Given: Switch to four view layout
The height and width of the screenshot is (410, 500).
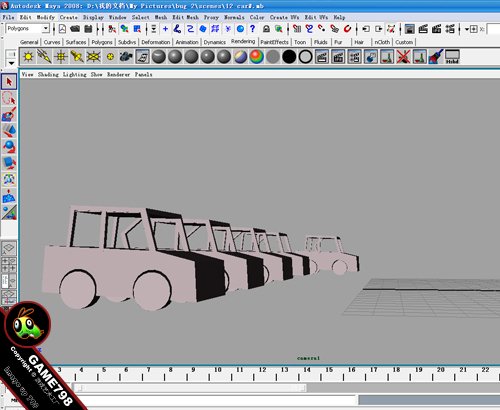Looking at the screenshot, I should pyautogui.click(x=9, y=264).
